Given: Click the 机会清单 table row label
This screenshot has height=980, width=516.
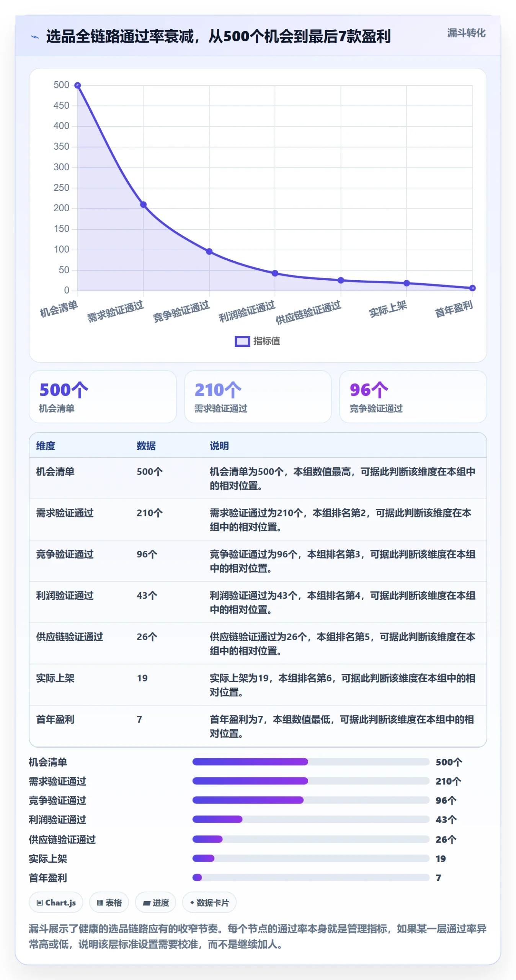Looking at the screenshot, I should (55, 472).
